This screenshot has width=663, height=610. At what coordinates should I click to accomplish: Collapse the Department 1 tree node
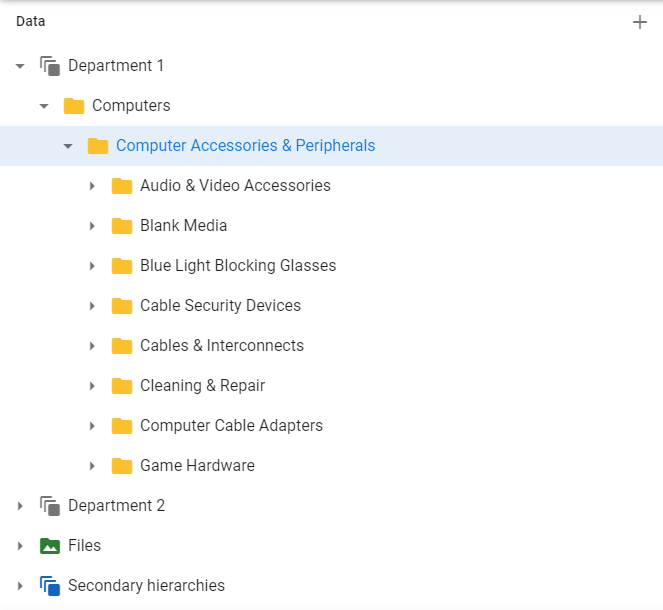pos(20,66)
